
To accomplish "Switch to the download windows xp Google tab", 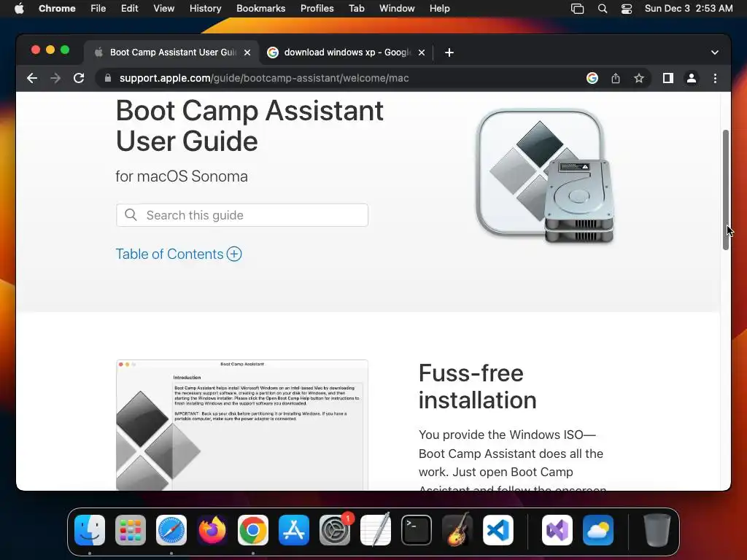I will pos(347,52).
